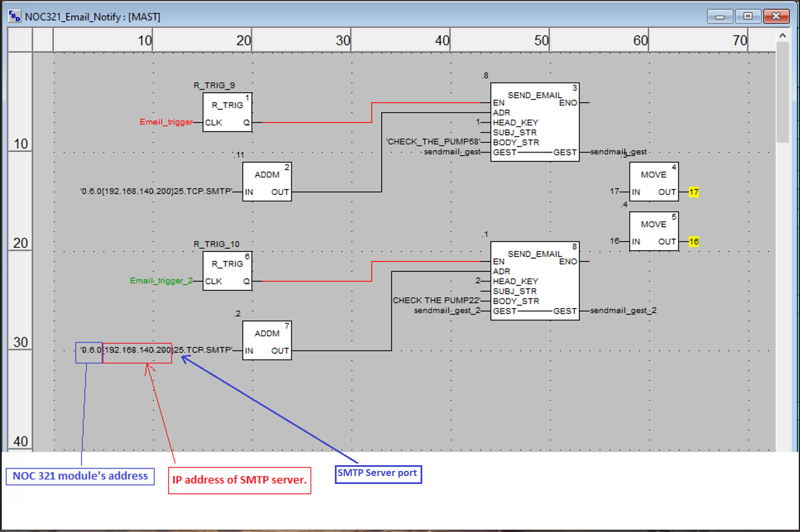Click the yellow output value 17
Image resolution: width=800 pixels, height=532 pixels.
pos(694,192)
